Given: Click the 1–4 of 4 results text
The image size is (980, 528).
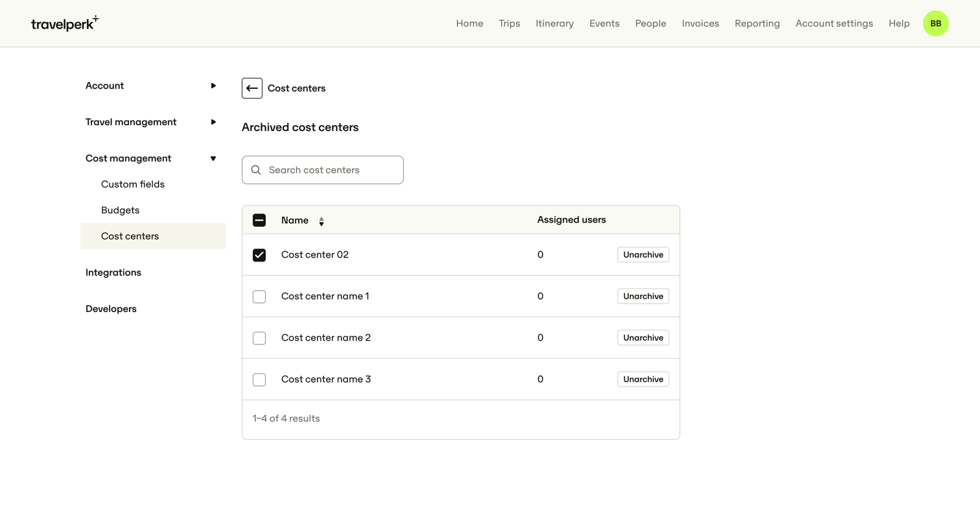Looking at the screenshot, I should tap(286, 418).
